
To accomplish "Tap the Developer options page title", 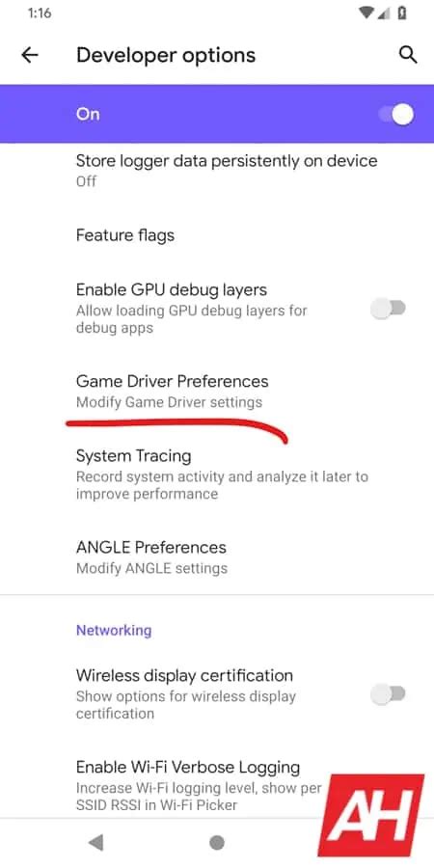I will tap(166, 55).
